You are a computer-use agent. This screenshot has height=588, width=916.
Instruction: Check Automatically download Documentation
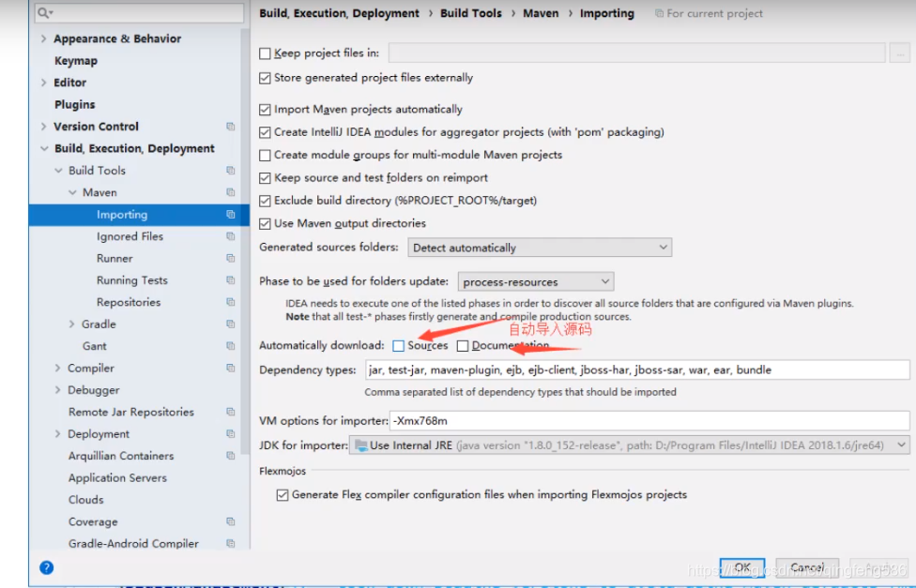click(463, 346)
